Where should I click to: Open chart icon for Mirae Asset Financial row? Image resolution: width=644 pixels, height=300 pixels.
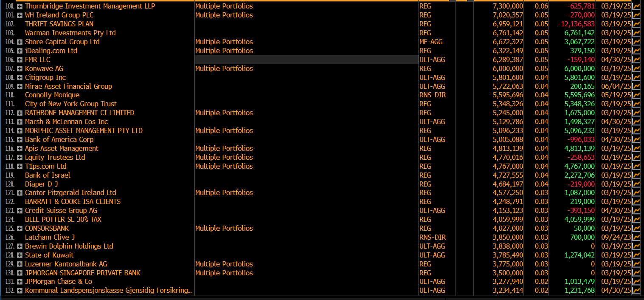tap(636, 86)
